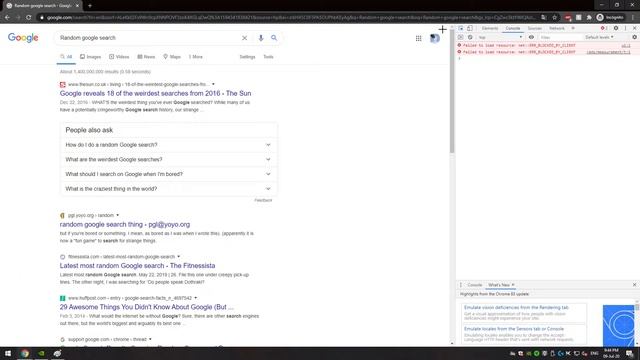Screen dimensions: 640x360
Task: Open Chrome from the taskbar
Action: [x=25, y=353]
